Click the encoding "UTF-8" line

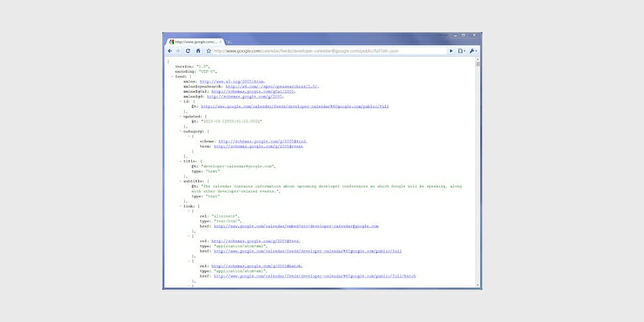point(195,71)
